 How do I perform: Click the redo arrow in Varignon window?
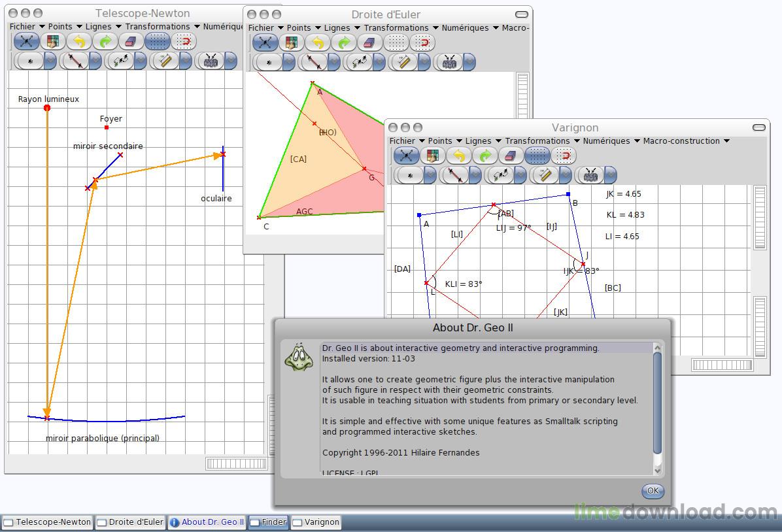tap(484, 156)
